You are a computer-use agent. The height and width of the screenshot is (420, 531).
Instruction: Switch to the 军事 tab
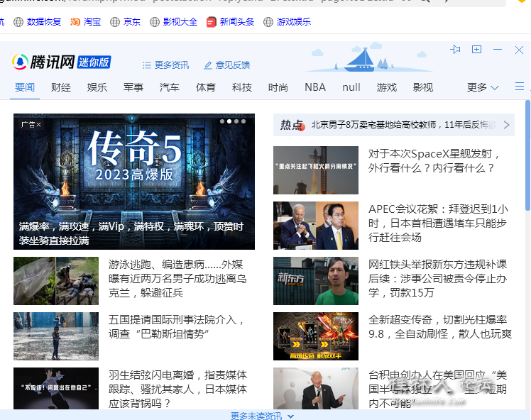point(133,87)
